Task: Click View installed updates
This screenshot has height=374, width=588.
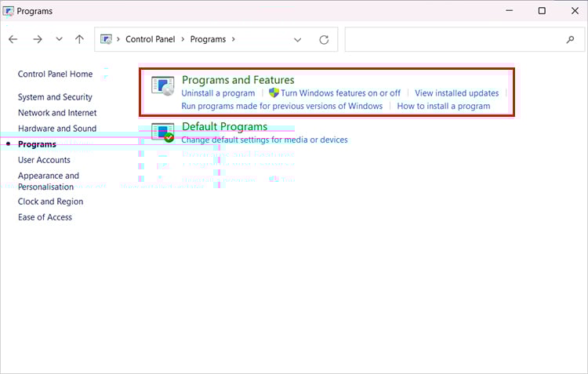Action: [x=457, y=93]
